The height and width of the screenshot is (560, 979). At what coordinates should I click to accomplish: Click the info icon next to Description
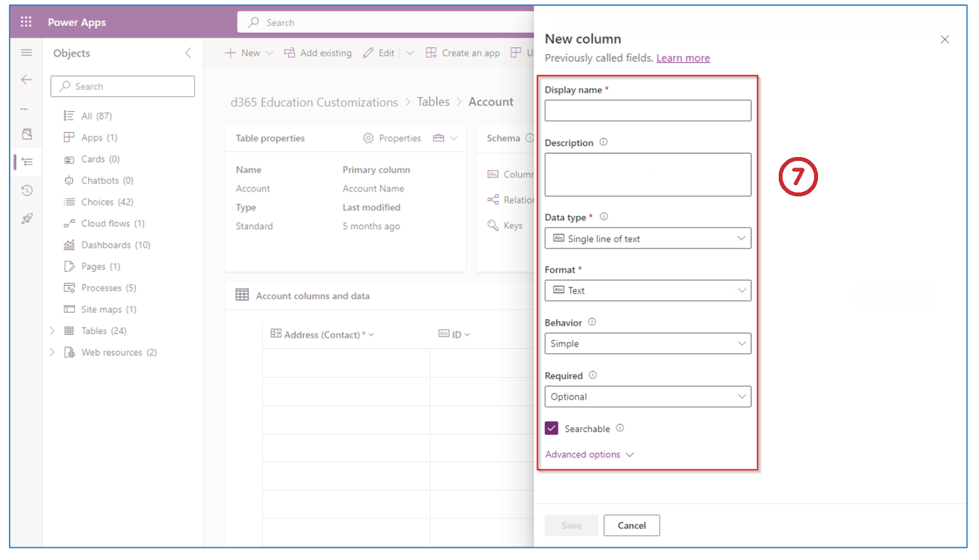(x=604, y=142)
